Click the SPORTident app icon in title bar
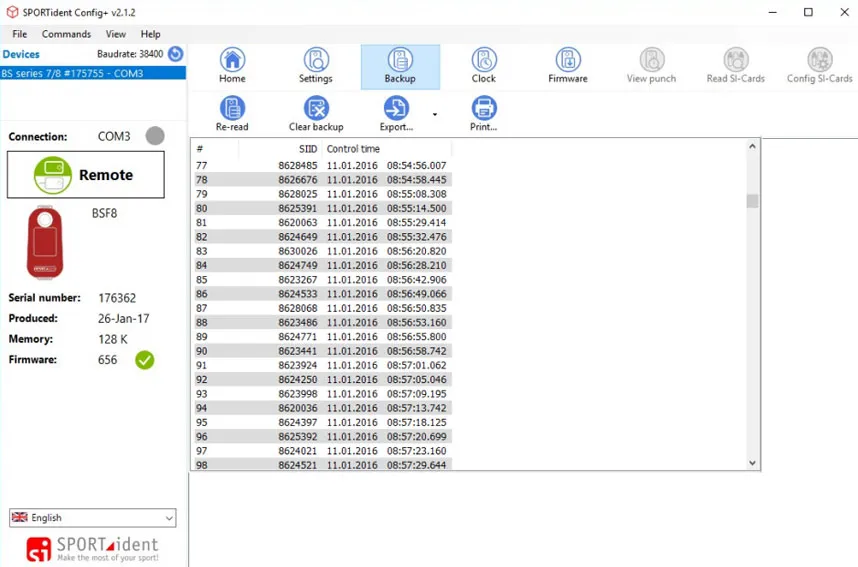858x567 pixels. coord(12,12)
